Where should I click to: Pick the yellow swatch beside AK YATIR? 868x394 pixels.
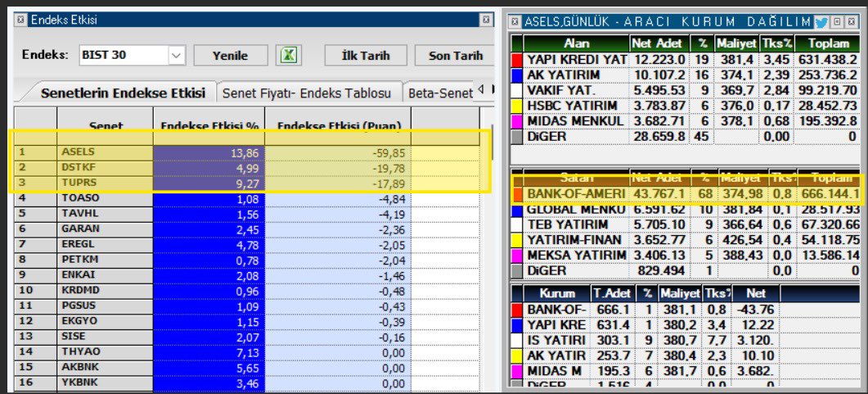pos(517,355)
